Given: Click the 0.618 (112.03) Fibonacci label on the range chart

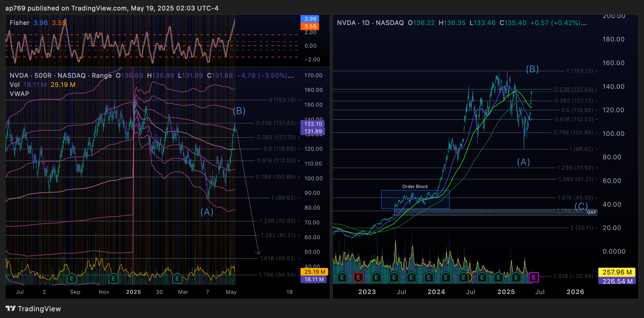Looking at the screenshot, I should click(x=276, y=161).
